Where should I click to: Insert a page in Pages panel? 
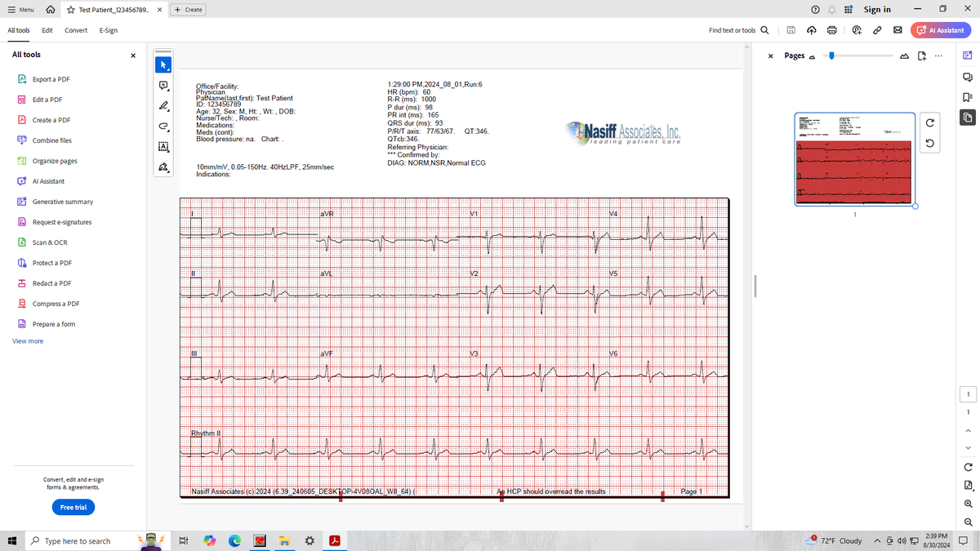(x=922, y=56)
